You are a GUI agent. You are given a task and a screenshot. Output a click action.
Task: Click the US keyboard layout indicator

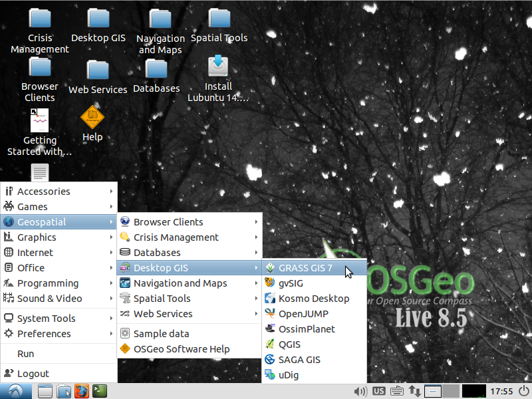(378, 391)
